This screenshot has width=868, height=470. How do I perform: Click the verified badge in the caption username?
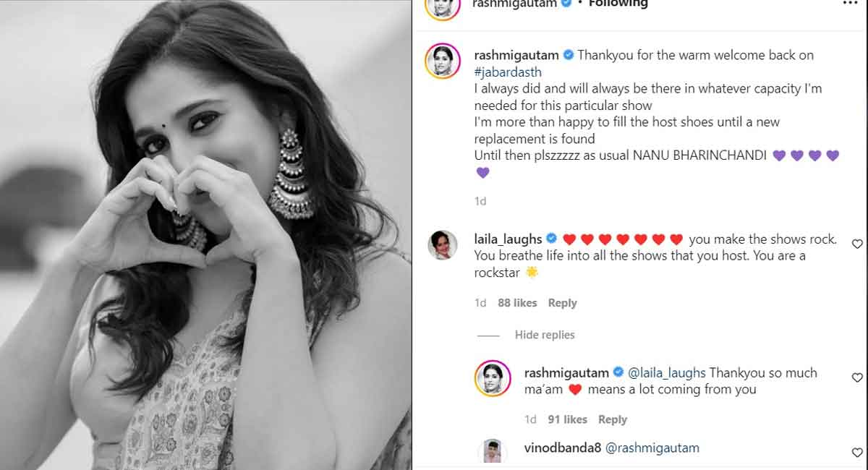[x=569, y=55]
